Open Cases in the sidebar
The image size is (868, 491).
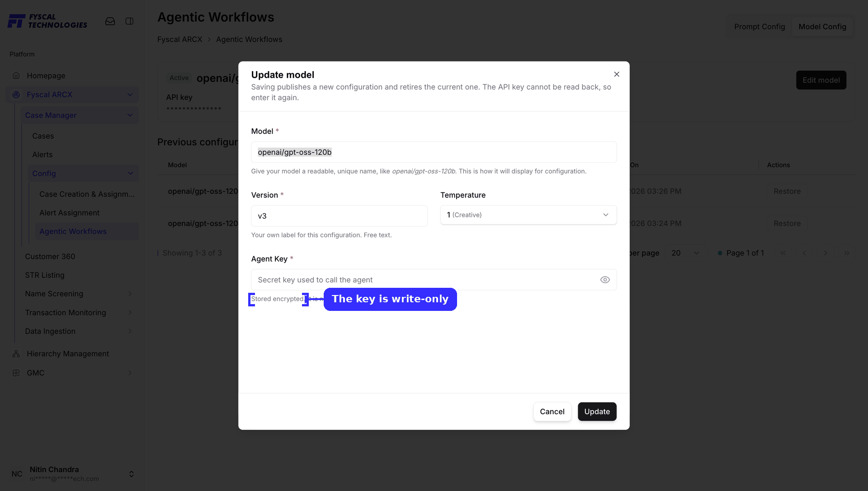click(43, 136)
